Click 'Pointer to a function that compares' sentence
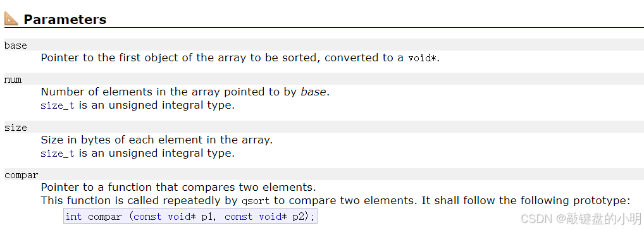This screenshot has height=230, width=644. pyautogui.click(x=178, y=188)
